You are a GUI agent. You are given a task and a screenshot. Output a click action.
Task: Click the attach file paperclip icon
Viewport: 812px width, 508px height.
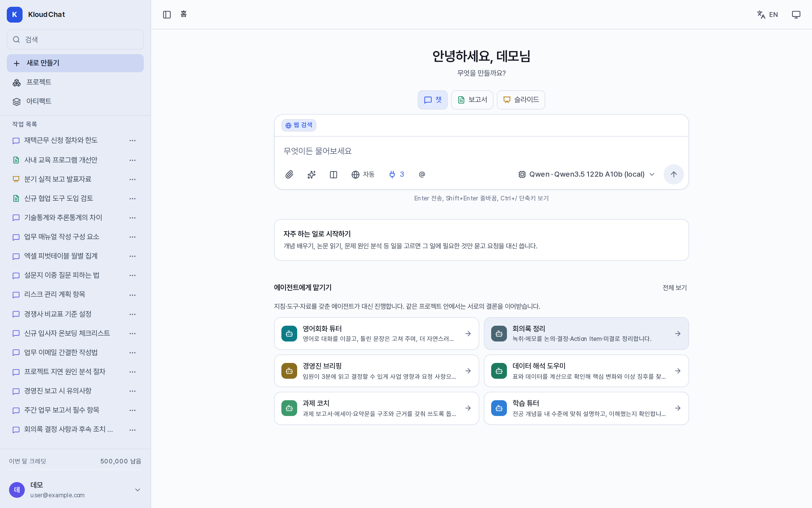pos(289,174)
